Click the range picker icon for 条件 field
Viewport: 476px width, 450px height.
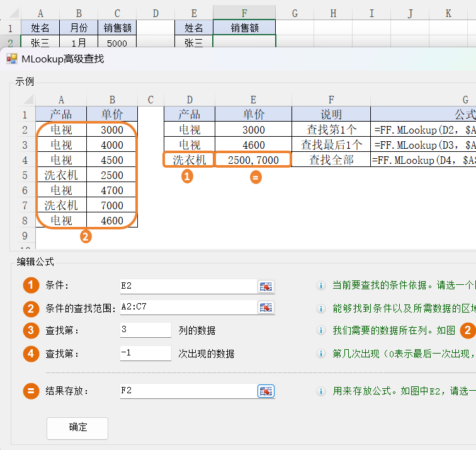tap(266, 286)
